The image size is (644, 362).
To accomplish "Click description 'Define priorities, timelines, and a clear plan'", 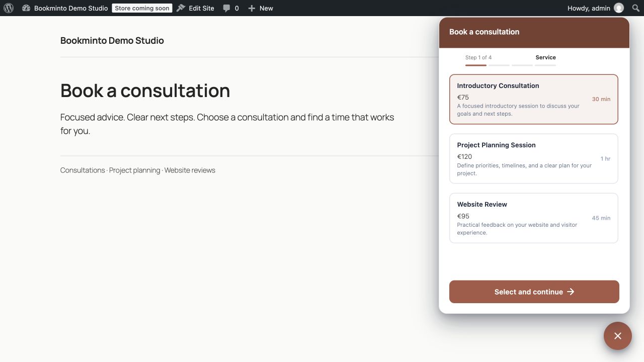I will point(524,169).
